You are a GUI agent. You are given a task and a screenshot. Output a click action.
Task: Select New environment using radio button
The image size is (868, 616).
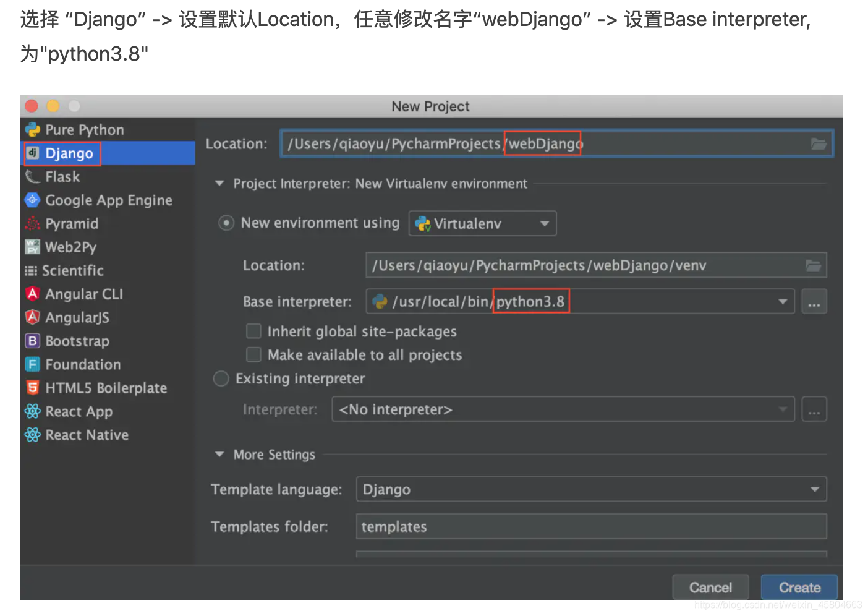[226, 223]
